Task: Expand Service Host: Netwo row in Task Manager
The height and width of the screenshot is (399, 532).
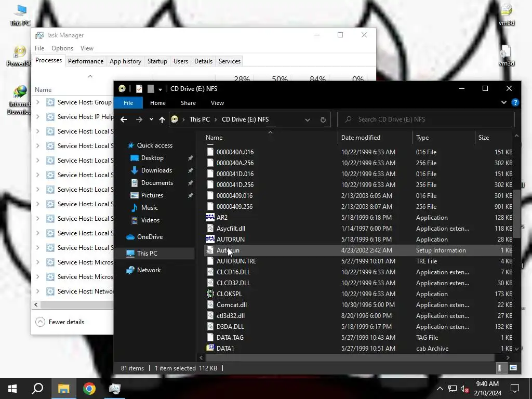Action: tap(37, 291)
